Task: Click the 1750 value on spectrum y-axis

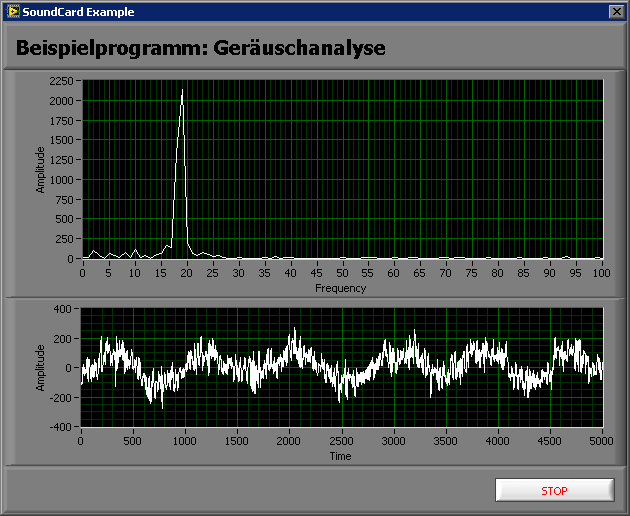Action: (x=61, y=121)
